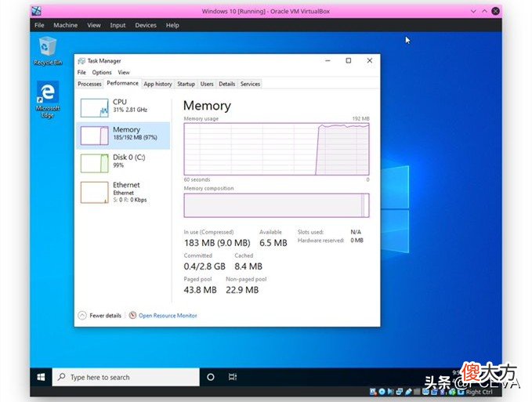532x402 pixels.
Task: Select the CPU performance graph thumbnail
Action: click(94, 107)
